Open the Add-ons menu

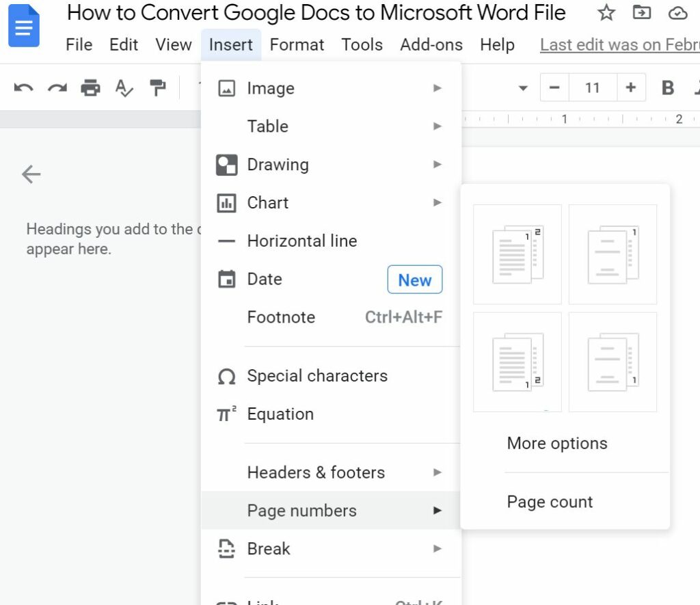pos(431,44)
